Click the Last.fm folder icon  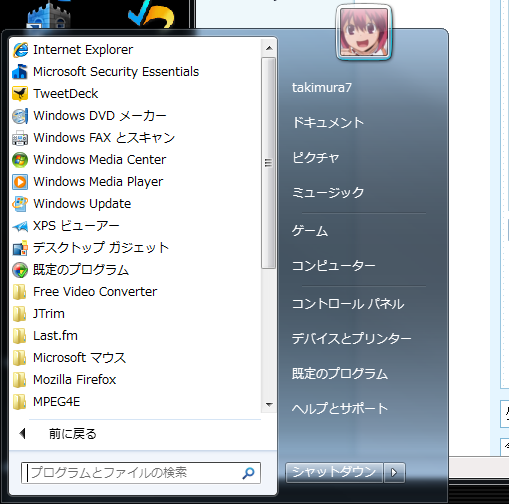click(x=20, y=336)
